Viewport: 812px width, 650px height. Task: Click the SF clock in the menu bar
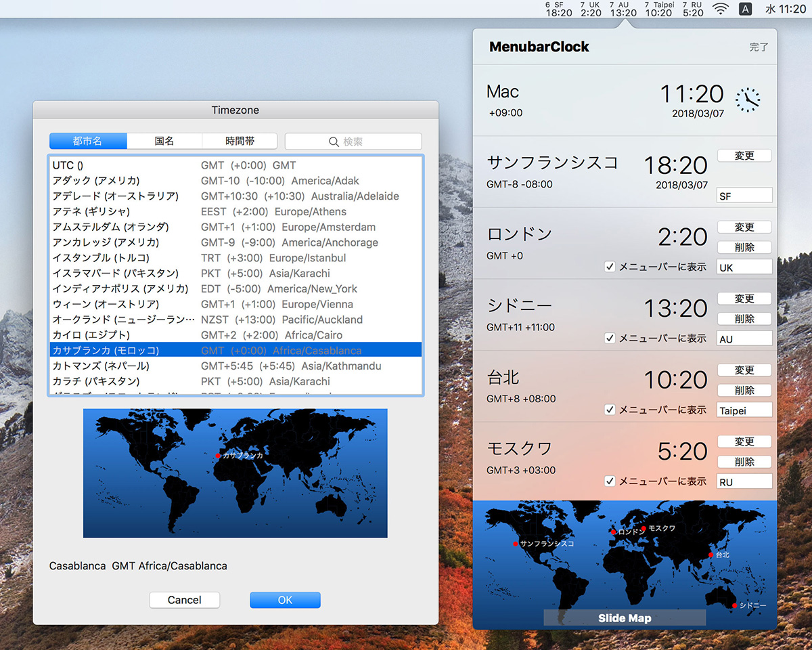pyautogui.click(x=558, y=9)
